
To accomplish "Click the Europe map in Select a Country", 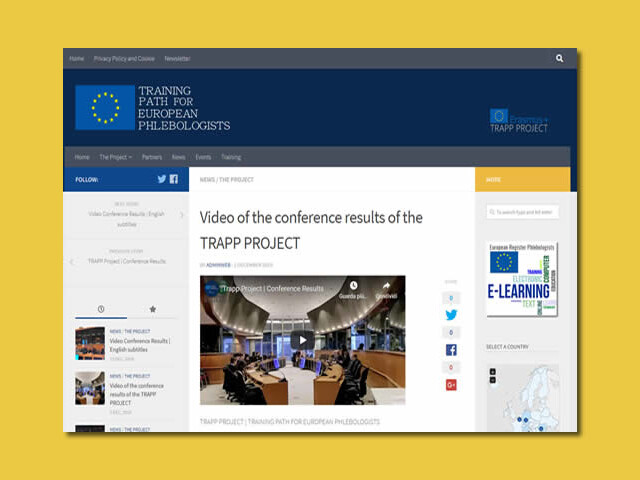I will point(522,398).
